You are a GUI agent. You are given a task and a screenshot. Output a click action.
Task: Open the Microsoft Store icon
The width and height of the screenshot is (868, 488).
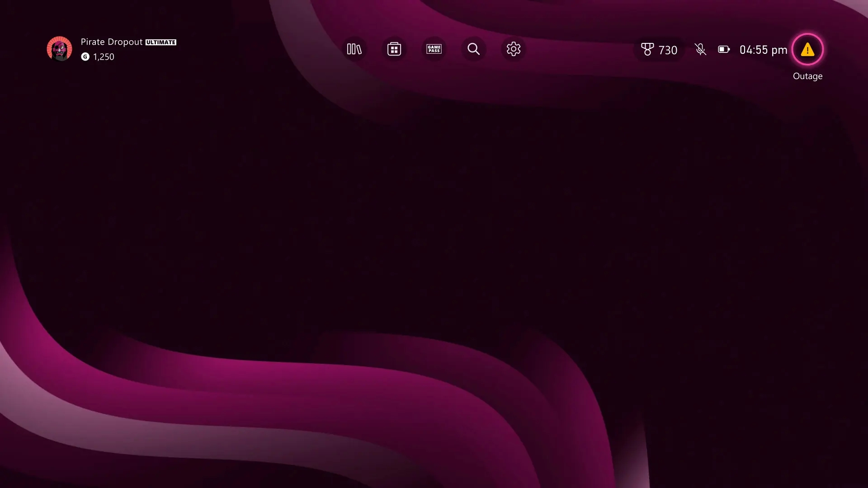pyautogui.click(x=394, y=49)
